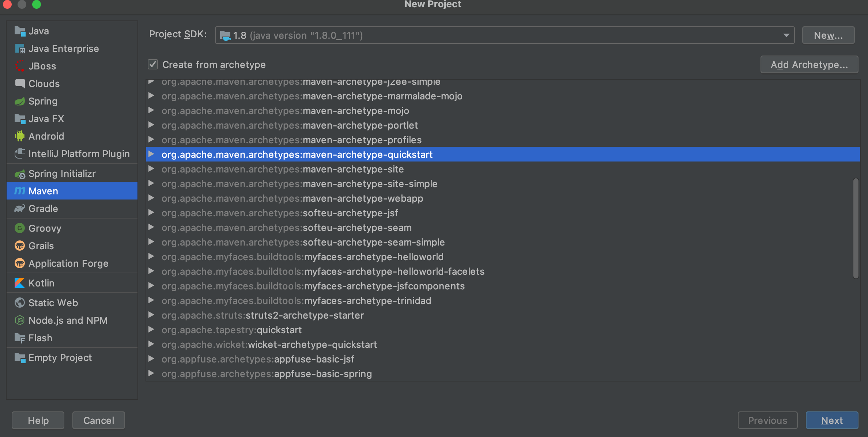Click the Next button
The width and height of the screenshot is (868, 437).
831,420
